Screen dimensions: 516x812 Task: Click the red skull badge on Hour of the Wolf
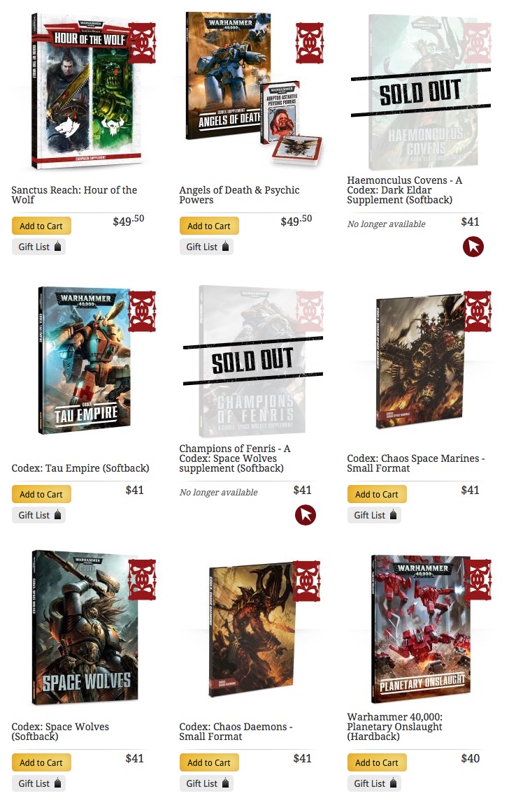tap(142, 43)
